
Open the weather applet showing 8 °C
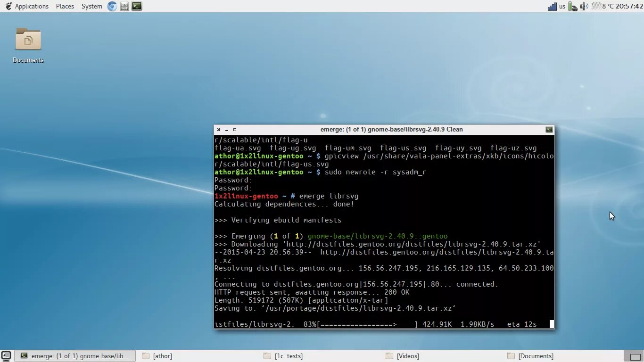[603, 6]
